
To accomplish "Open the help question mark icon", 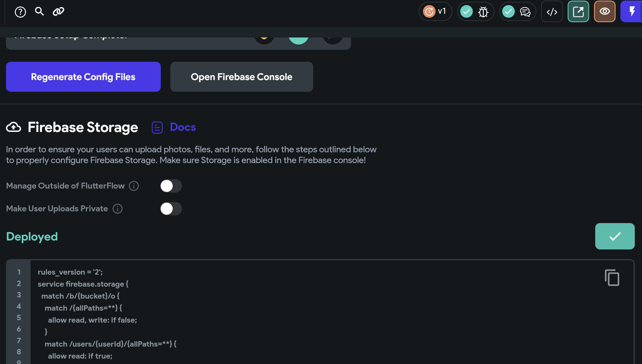I will click(20, 12).
